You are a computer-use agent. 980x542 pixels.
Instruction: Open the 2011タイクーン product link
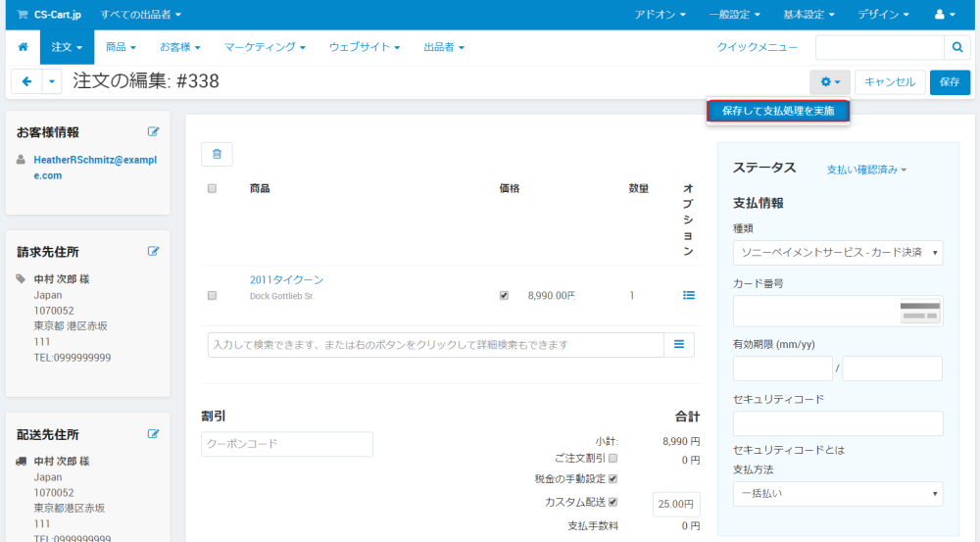286,279
